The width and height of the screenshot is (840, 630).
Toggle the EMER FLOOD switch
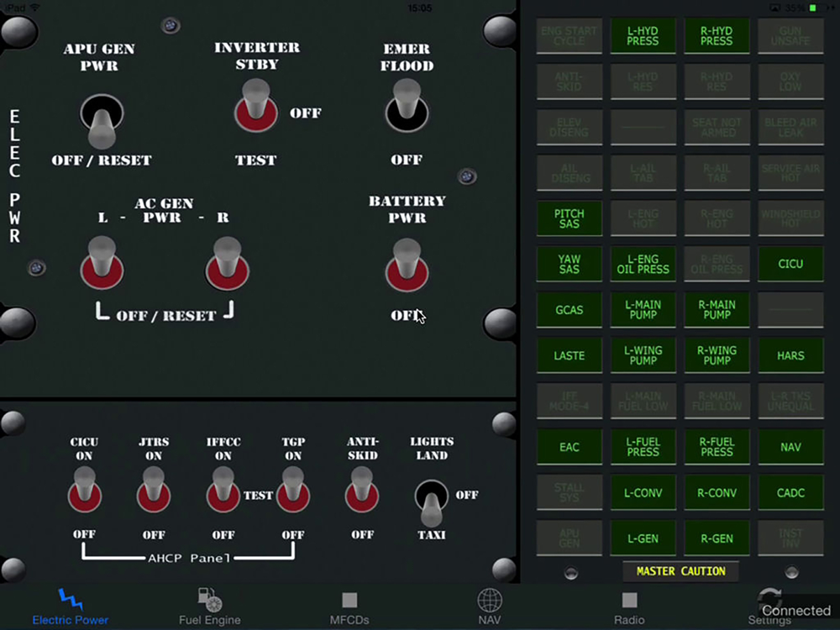pyautogui.click(x=407, y=106)
